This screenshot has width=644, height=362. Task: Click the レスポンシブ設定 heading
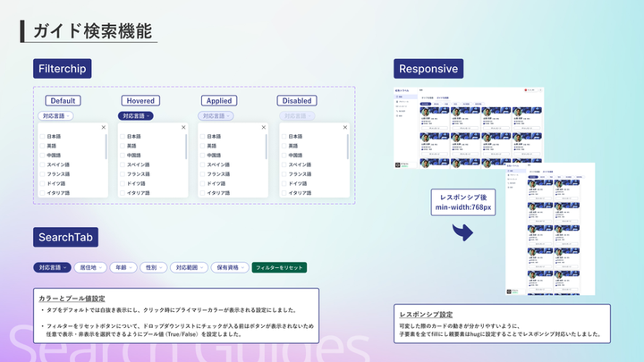tap(426, 315)
